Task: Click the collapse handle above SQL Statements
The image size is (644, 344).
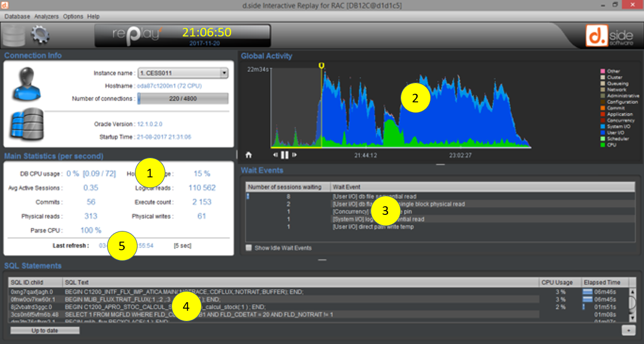Action: coord(322,260)
